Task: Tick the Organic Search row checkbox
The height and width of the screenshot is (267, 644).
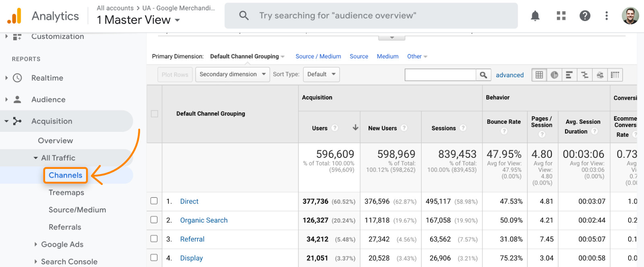Action: click(x=154, y=220)
